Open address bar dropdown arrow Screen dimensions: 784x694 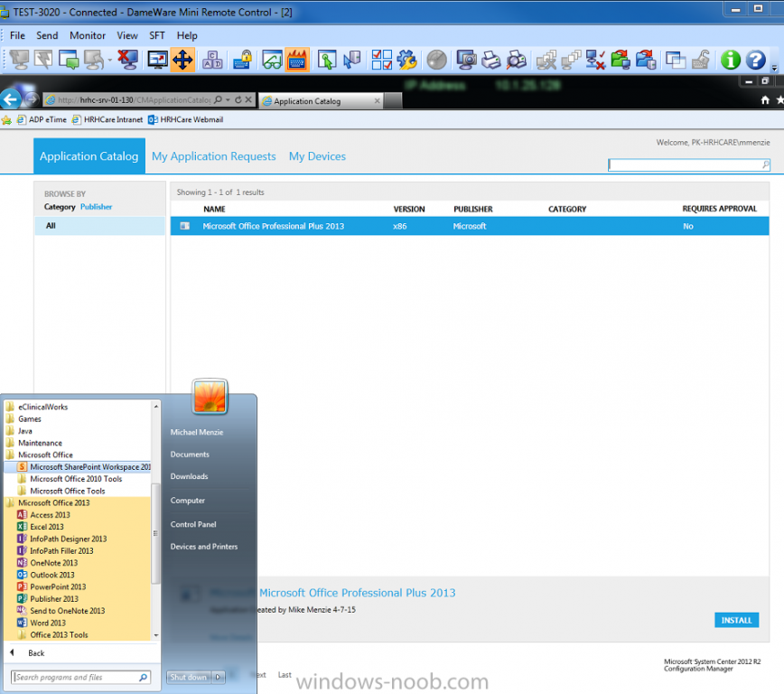pos(228,99)
